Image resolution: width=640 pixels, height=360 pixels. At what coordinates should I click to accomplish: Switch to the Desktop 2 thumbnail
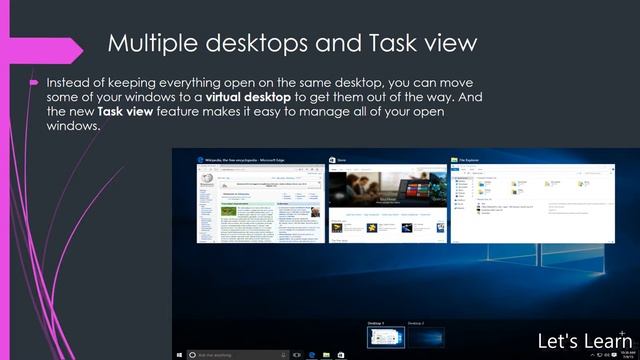click(x=426, y=338)
